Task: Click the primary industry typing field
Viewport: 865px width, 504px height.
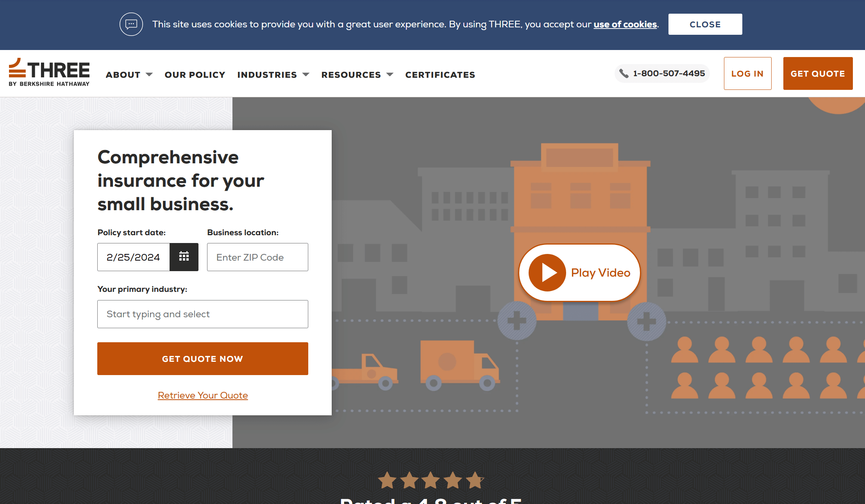Action: tap(202, 314)
